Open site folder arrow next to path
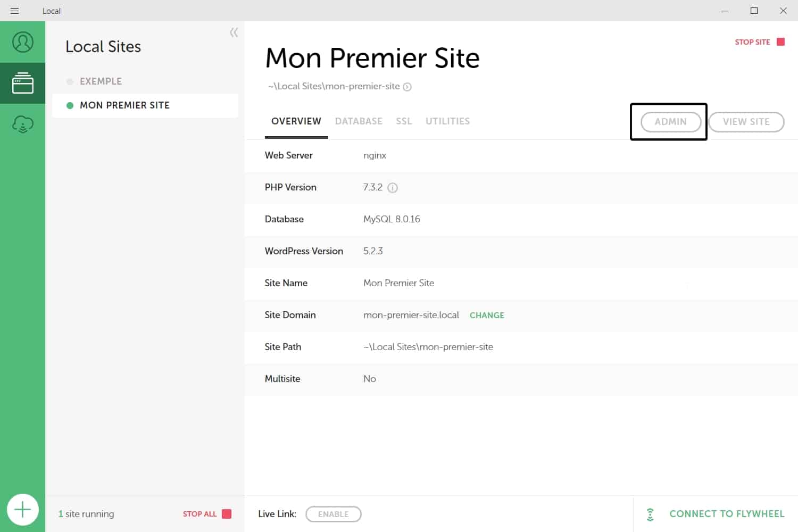 [407, 87]
